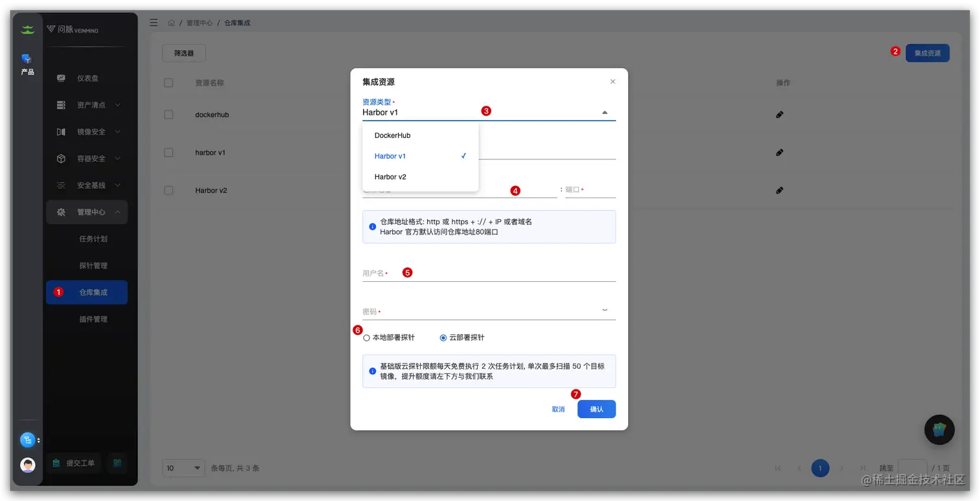The height and width of the screenshot is (501, 980).
Task: Check the harbor v1 row checkbox
Action: click(x=169, y=153)
